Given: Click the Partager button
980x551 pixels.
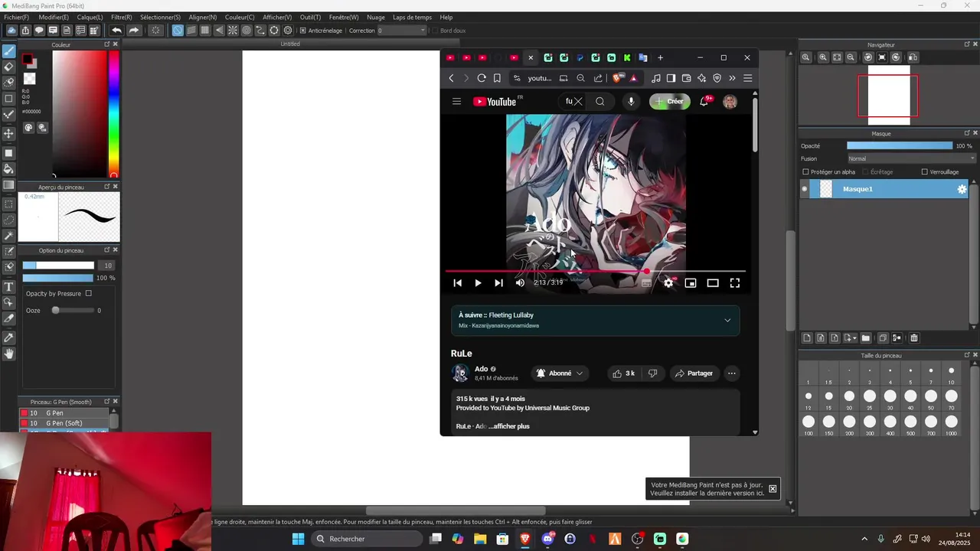Looking at the screenshot, I should pos(693,373).
